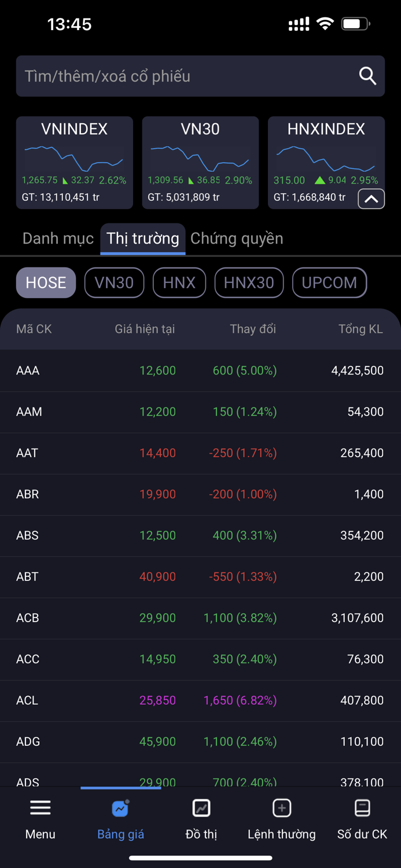
Task: Tap the search magnifier icon
Action: coord(367,76)
